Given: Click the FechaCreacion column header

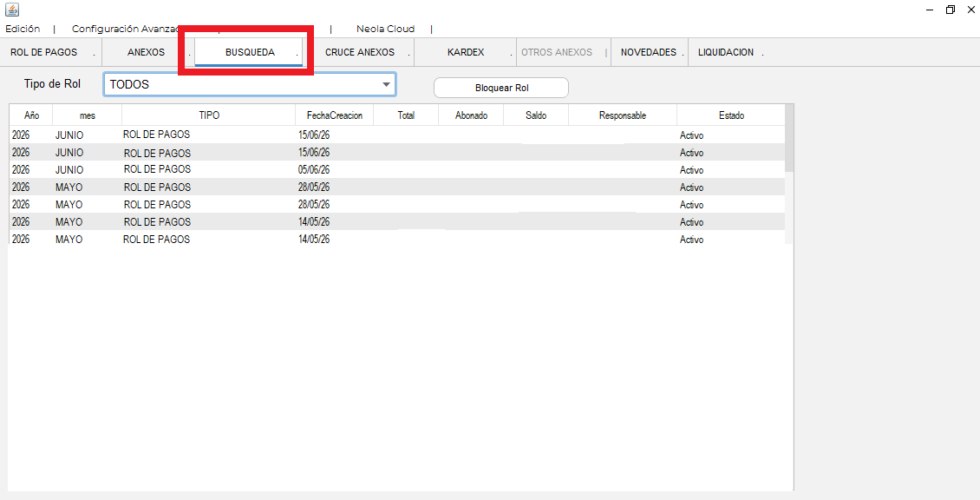Looking at the screenshot, I should point(335,115).
